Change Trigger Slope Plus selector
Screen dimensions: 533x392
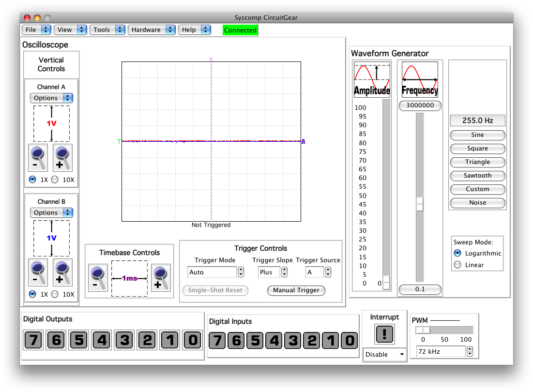pyautogui.click(x=273, y=272)
